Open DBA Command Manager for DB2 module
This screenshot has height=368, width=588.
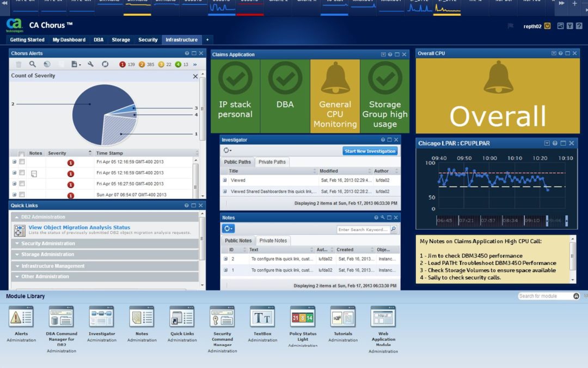(x=62, y=317)
